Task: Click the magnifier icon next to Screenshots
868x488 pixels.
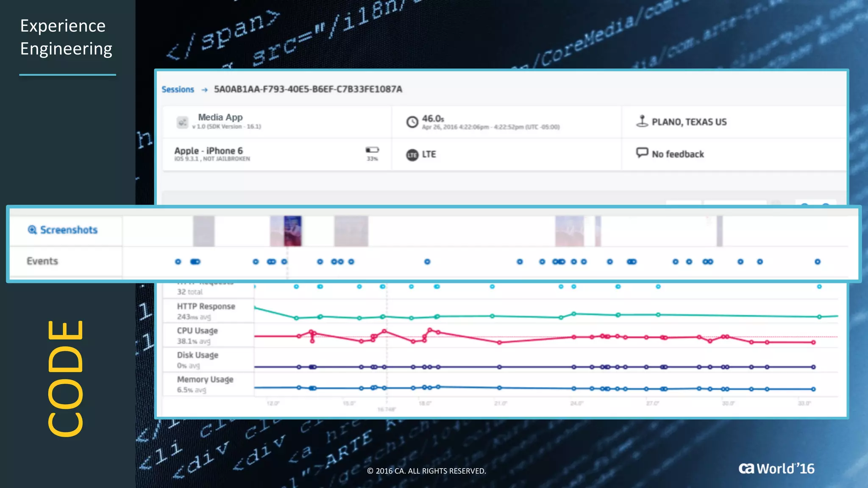Action: 32,230
